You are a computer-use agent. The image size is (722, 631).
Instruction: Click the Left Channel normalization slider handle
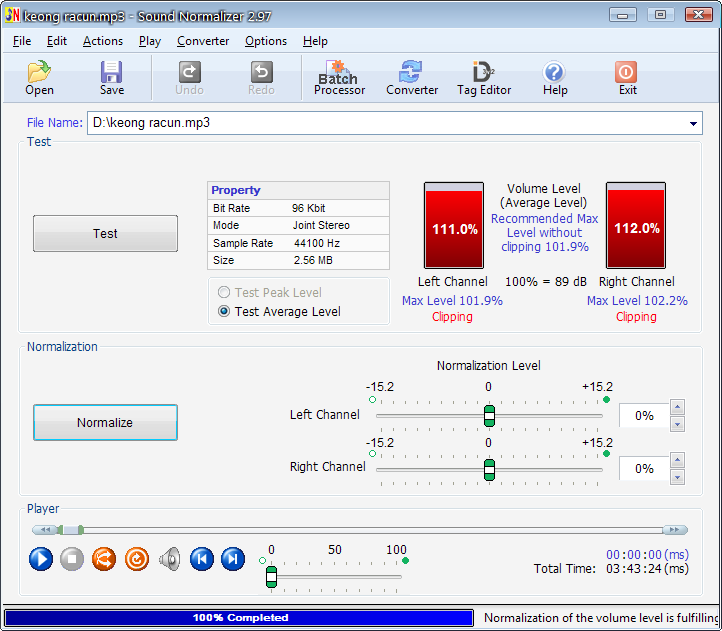(489, 416)
